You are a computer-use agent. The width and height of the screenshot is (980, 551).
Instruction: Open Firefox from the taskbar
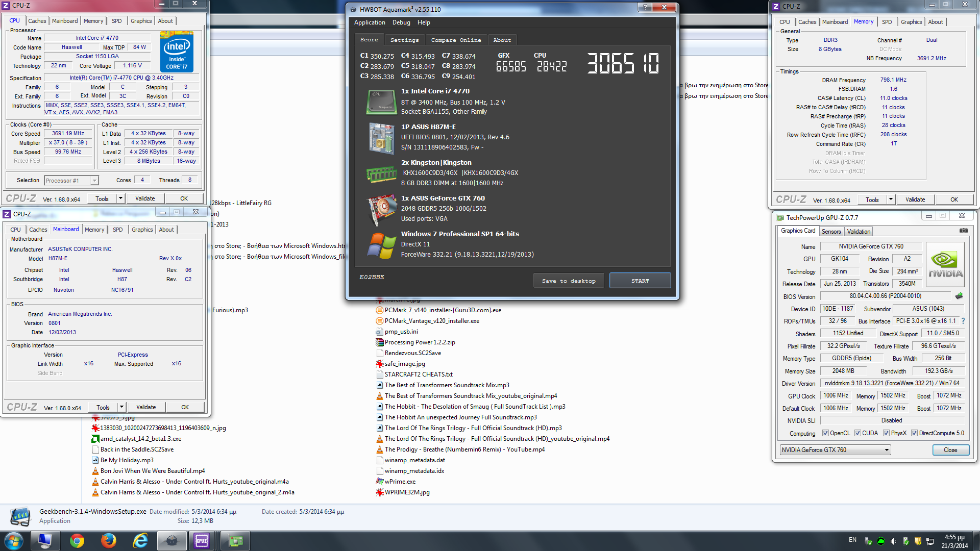pos(108,541)
